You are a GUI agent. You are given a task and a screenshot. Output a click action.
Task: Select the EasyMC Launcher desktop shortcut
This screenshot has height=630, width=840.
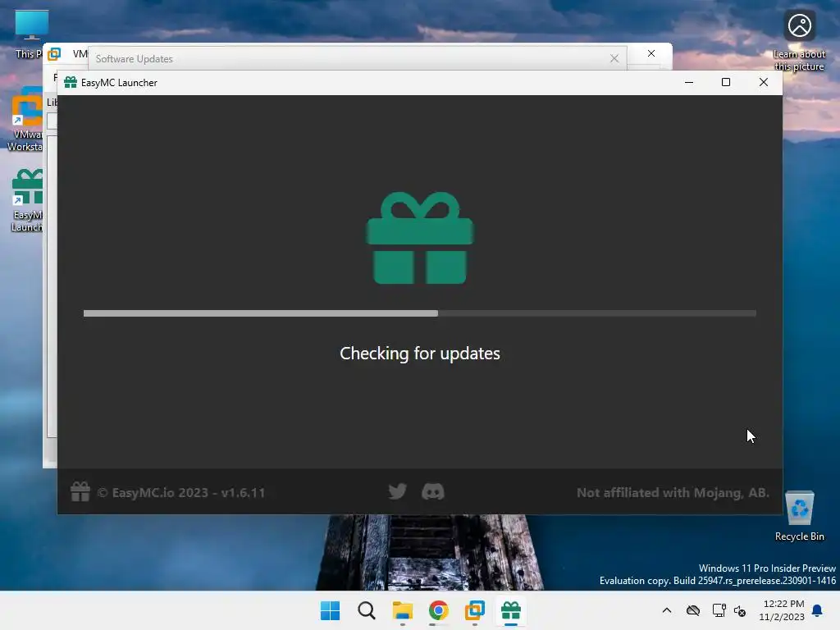[27, 200]
